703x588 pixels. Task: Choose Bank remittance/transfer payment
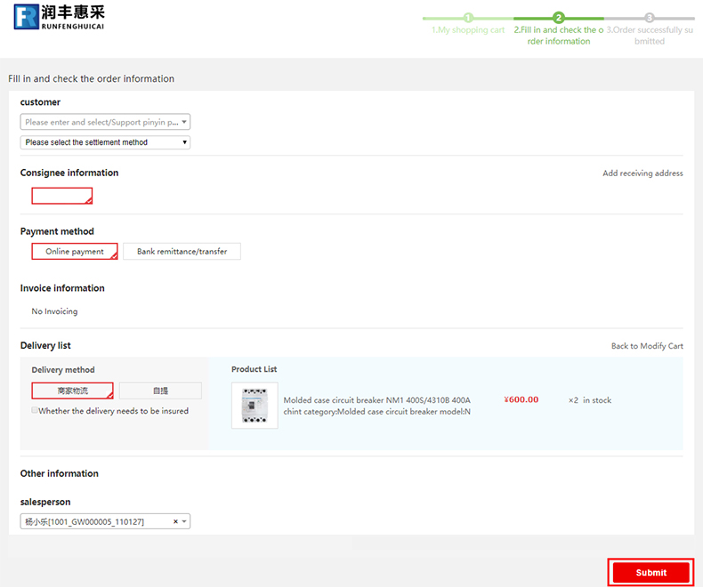(x=182, y=252)
